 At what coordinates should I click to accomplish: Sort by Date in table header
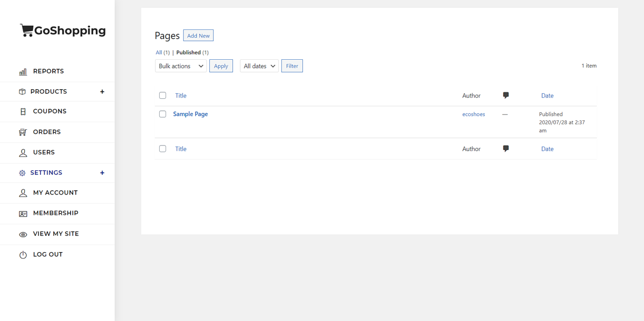[x=547, y=96]
